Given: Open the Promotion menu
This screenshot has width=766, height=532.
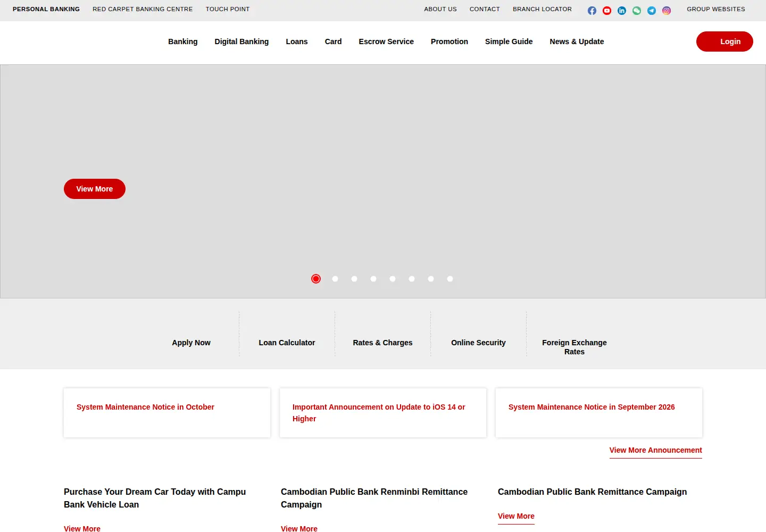Looking at the screenshot, I should coord(449,41).
